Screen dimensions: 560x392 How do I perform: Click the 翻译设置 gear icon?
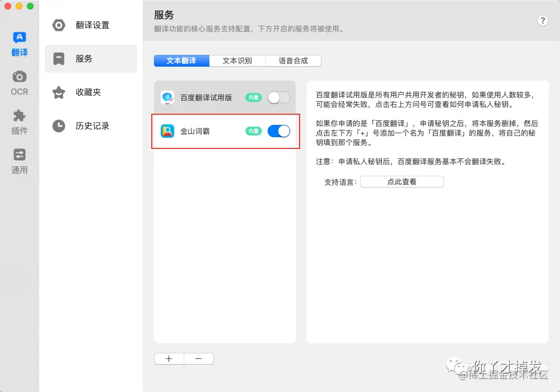(59, 25)
